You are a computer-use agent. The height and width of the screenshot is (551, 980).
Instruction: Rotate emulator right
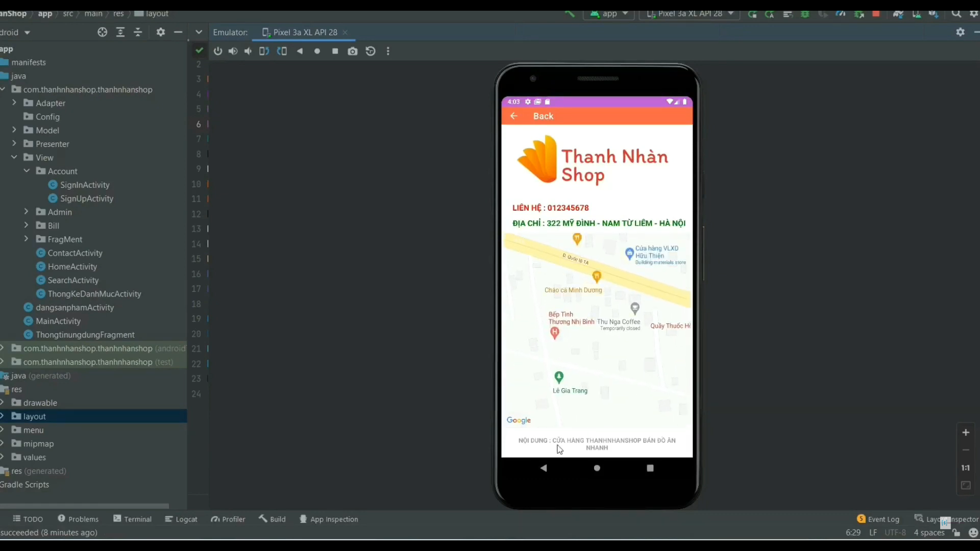tap(282, 51)
